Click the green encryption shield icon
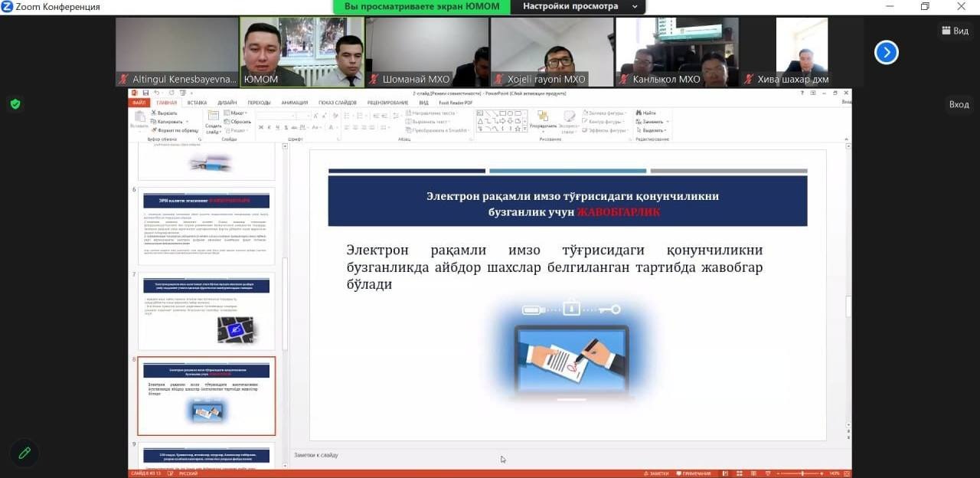 click(15, 103)
